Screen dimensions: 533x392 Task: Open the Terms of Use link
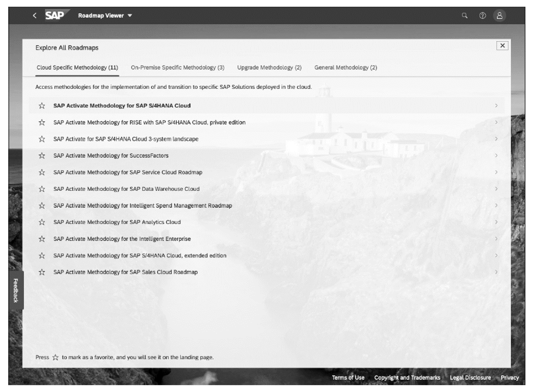tap(348, 378)
